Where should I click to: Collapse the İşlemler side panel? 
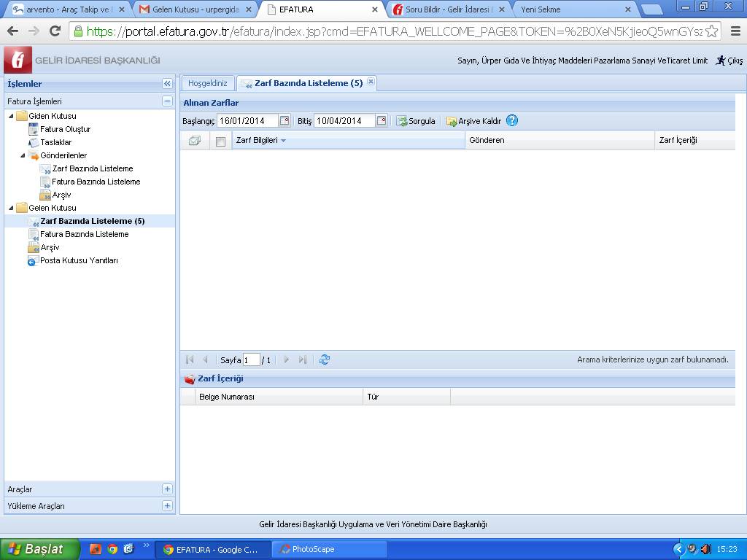click(x=167, y=84)
